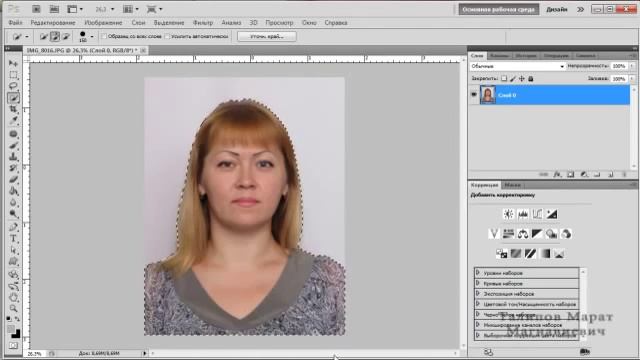Viewport: 640px width, 360px height.
Task: Hide the Слой 0 layer visibility eye
Action: (474, 95)
